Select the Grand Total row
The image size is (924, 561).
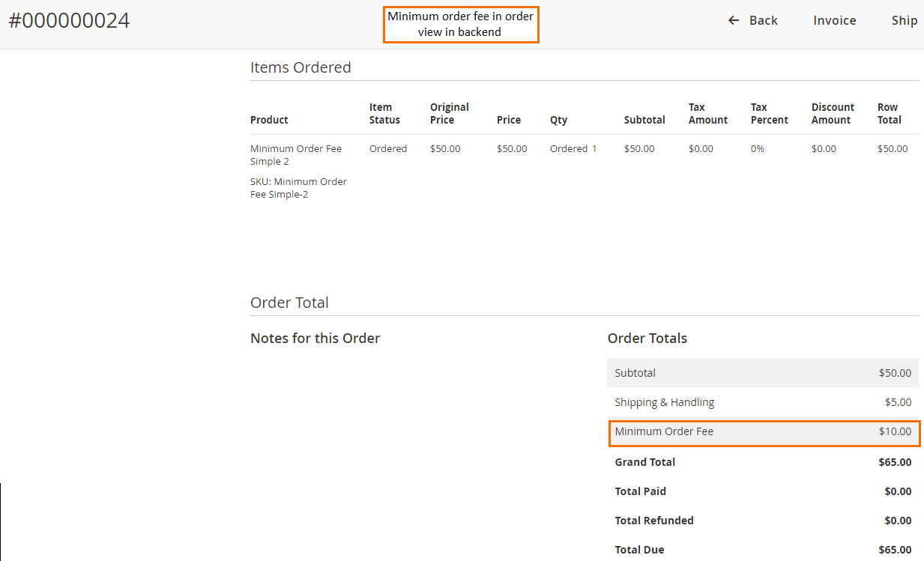(x=763, y=462)
